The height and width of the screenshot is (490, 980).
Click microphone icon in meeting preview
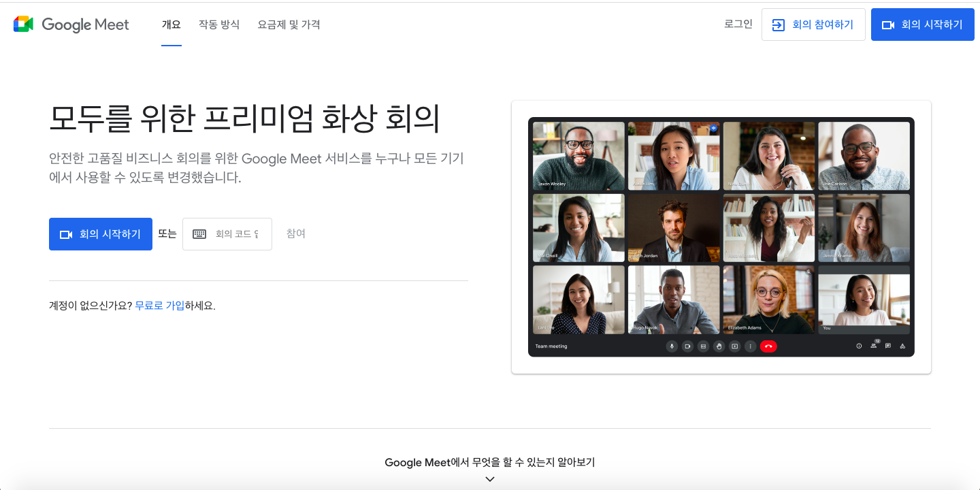(672, 346)
